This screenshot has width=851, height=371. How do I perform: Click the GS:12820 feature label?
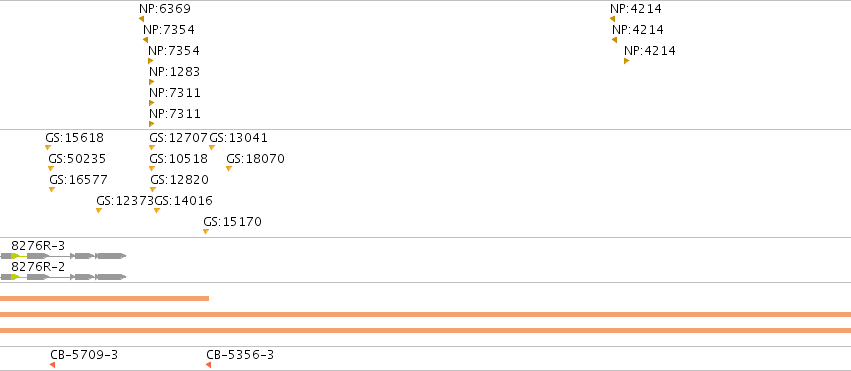[x=179, y=180]
